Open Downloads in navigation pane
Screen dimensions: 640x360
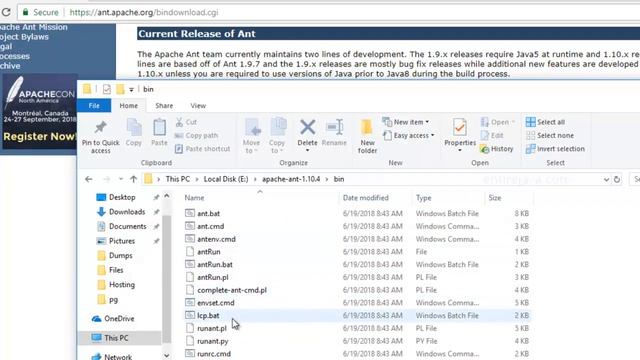(x=127, y=212)
